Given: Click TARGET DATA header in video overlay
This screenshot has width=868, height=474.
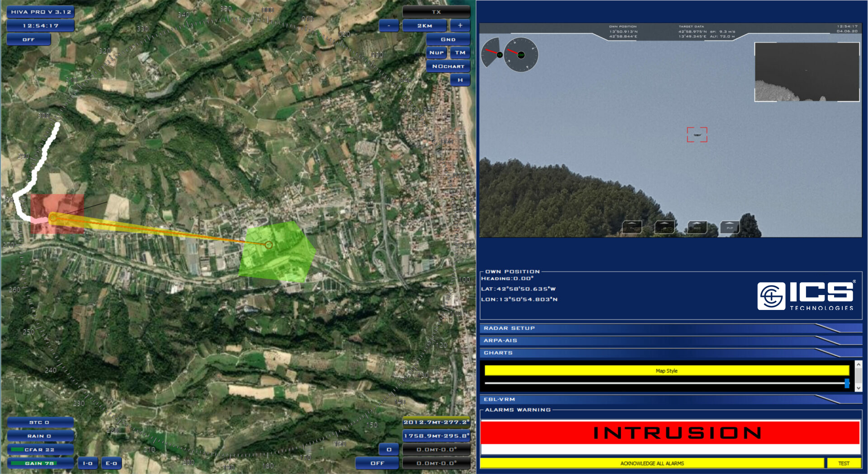Looking at the screenshot, I should (691, 27).
